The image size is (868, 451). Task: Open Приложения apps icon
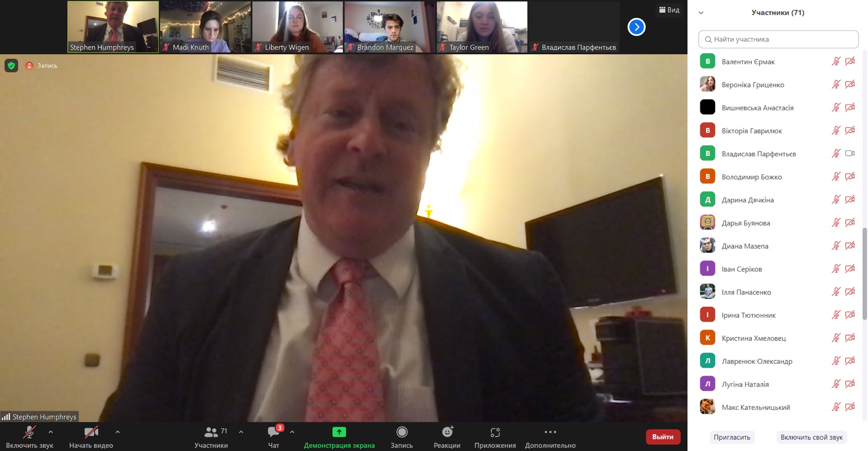(495, 432)
